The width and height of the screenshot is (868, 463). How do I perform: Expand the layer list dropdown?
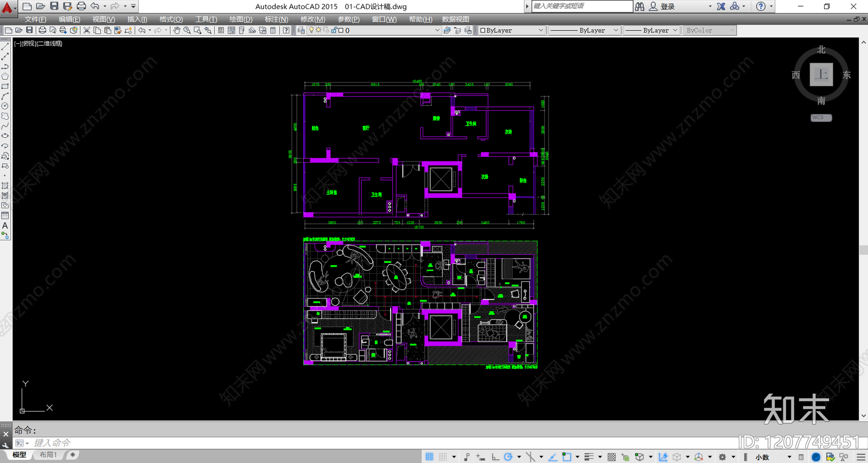pyautogui.click(x=437, y=30)
